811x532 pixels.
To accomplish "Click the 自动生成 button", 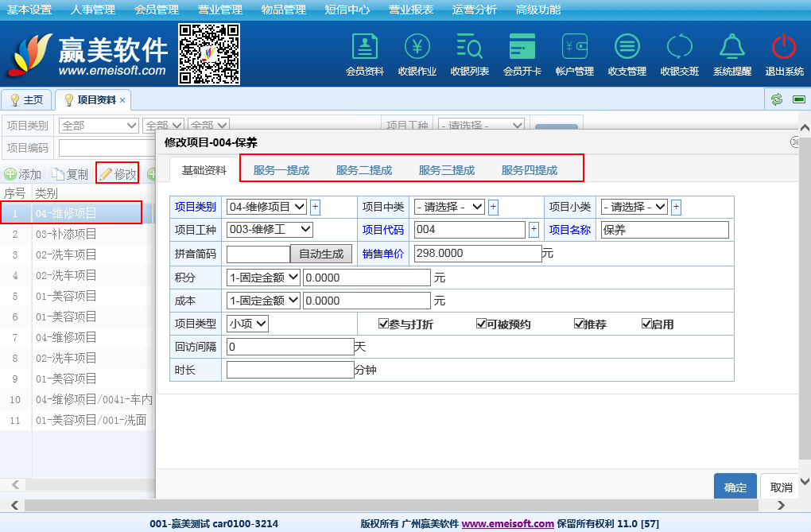I will (x=321, y=254).
